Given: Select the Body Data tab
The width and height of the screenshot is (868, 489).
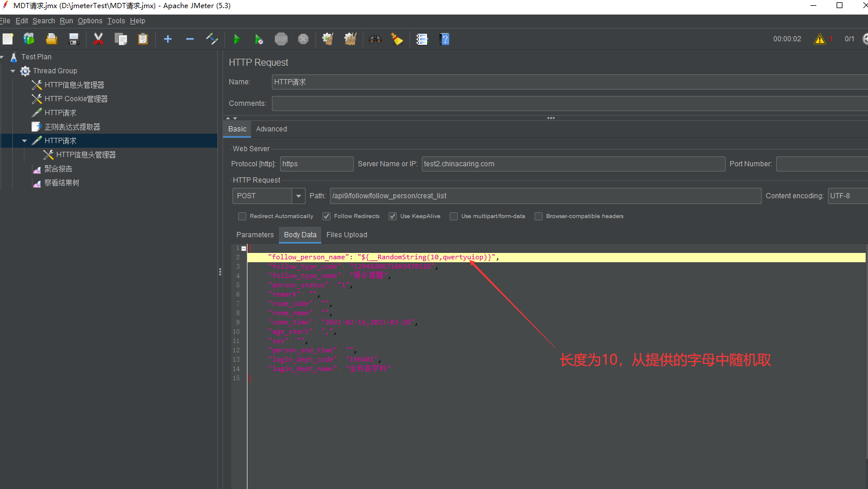Looking at the screenshot, I should pyautogui.click(x=300, y=235).
